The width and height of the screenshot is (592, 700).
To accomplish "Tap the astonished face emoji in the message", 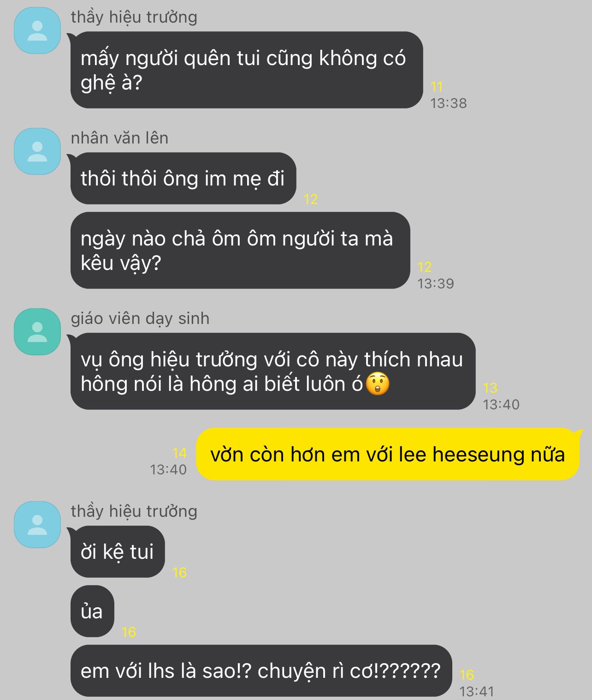I will 378,383.
